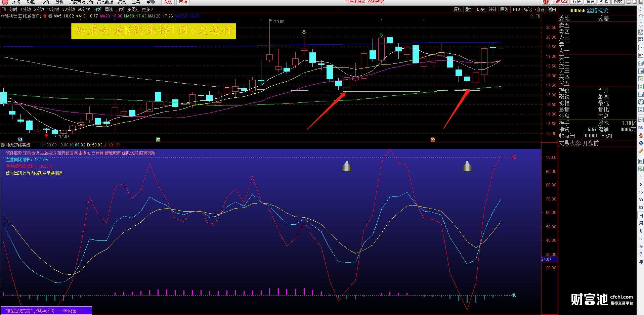Switch to 5-minute period in sidebar

pos(641,184)
